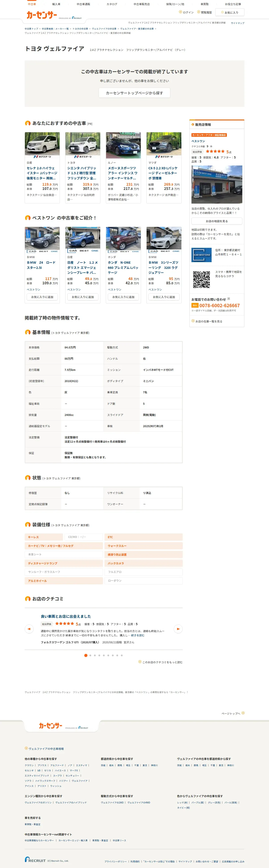Click the ログイン icon link
The width and height of the screenshot is (269, 868).
pos(186,12)
